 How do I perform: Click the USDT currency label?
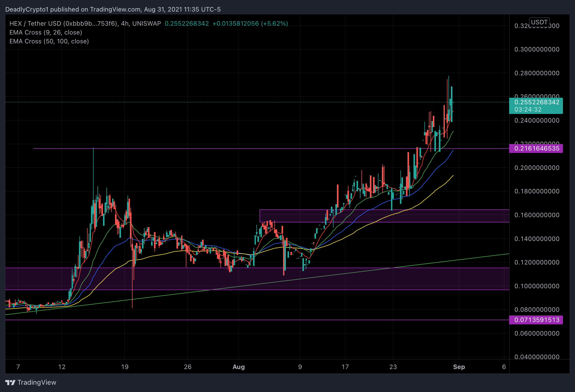(539, 22)
